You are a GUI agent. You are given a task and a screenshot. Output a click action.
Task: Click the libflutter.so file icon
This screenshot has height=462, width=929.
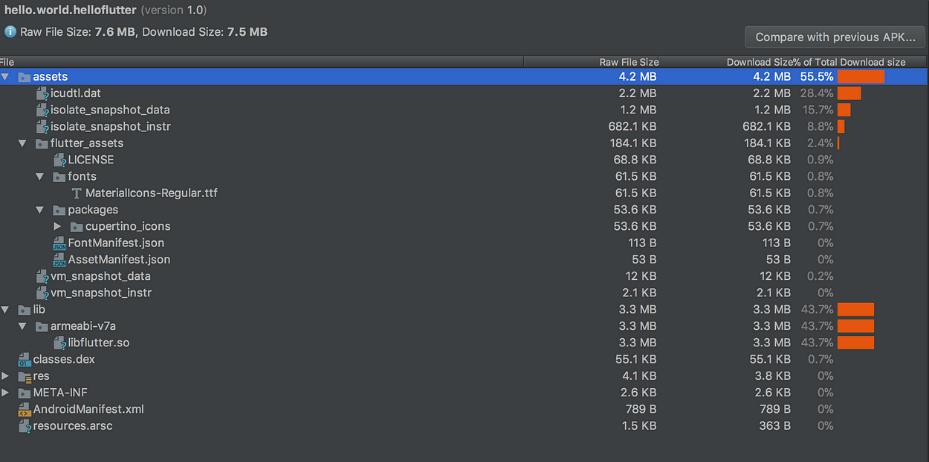pyautogui.click(x=59, y=343)
